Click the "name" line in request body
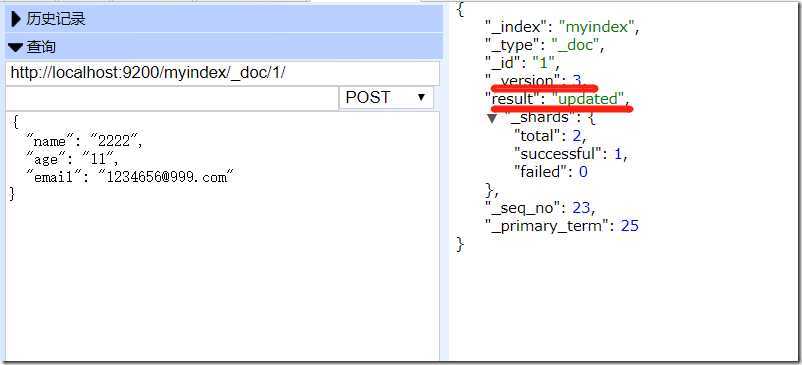Image resolution: width=802 pixels, height=365 pixels. tap(84, 142)
